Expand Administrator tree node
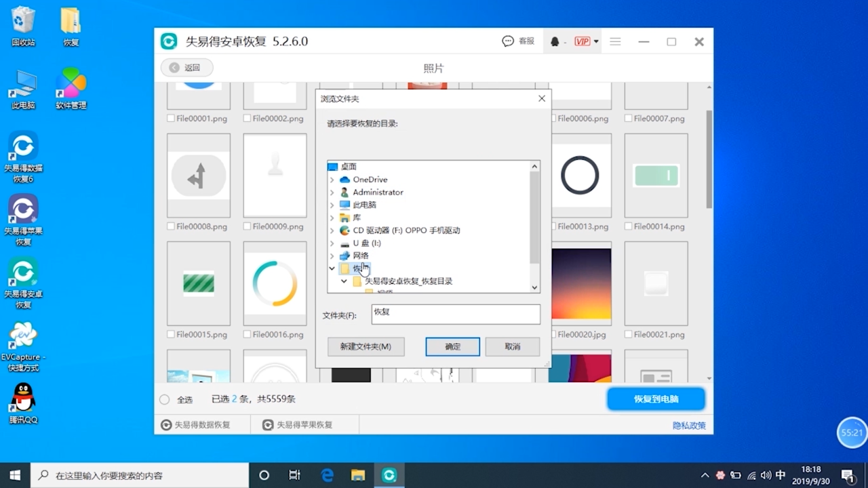868x488 pixels. (x=332, y=192)
